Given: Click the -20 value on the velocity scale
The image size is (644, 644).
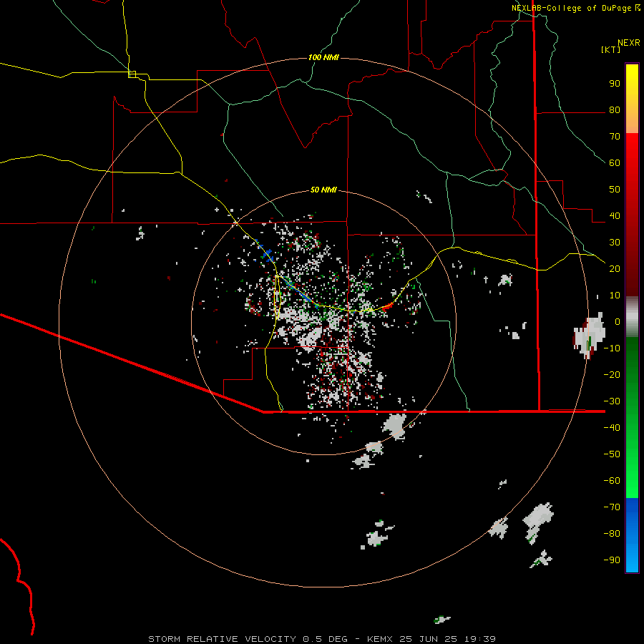Looking at the screenshot, I should [612, 374].
